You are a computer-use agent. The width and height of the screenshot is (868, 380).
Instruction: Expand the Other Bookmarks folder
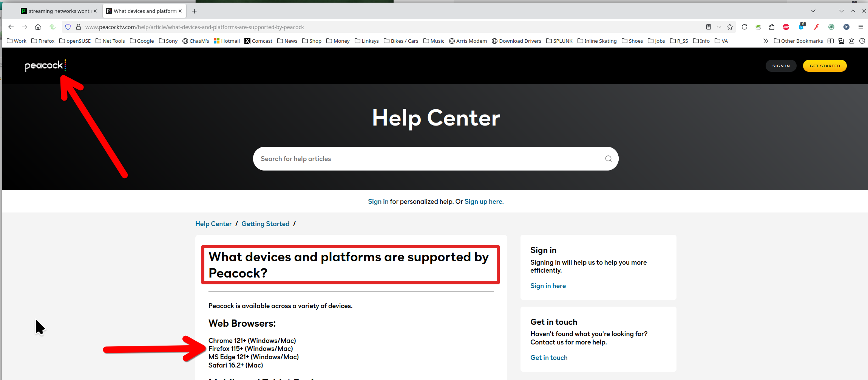click(x=798, y=41)
